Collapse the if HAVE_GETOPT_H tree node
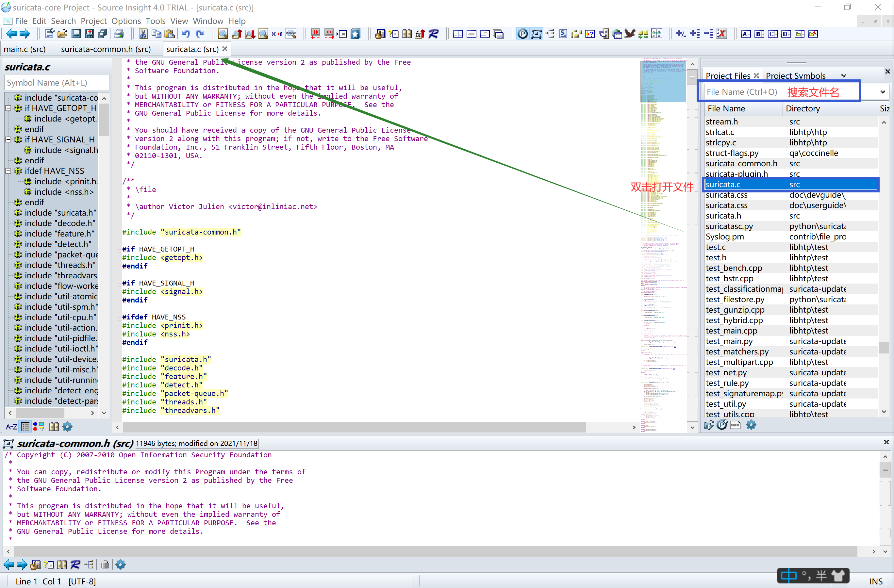The width and height of the screenshot is (894, 588). click(8, 108)
